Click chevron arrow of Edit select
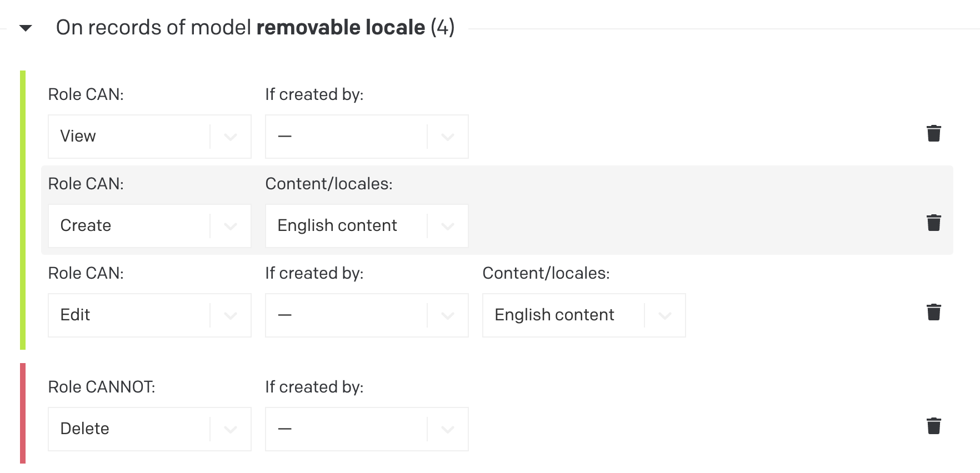Viewport: 980px width, 473px height. pyautogui.click(x=231, y=315)
